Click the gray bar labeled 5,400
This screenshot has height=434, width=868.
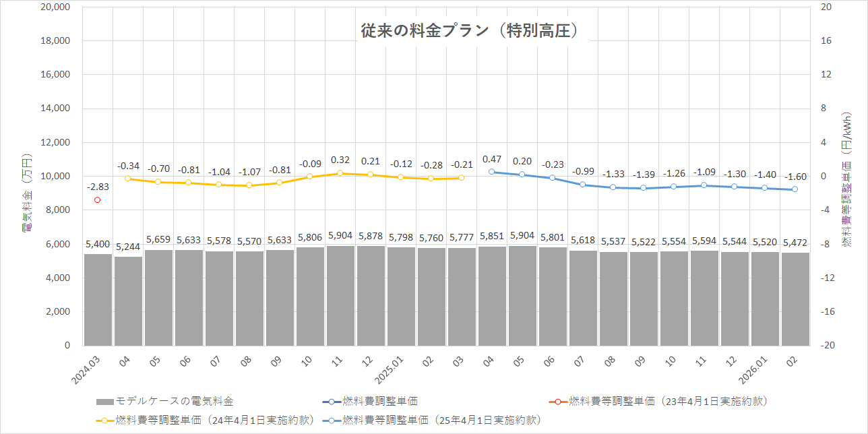(98, 297)
